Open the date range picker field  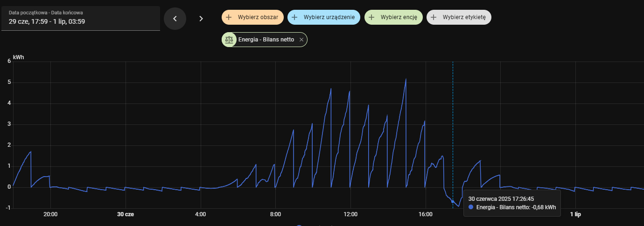80,18
